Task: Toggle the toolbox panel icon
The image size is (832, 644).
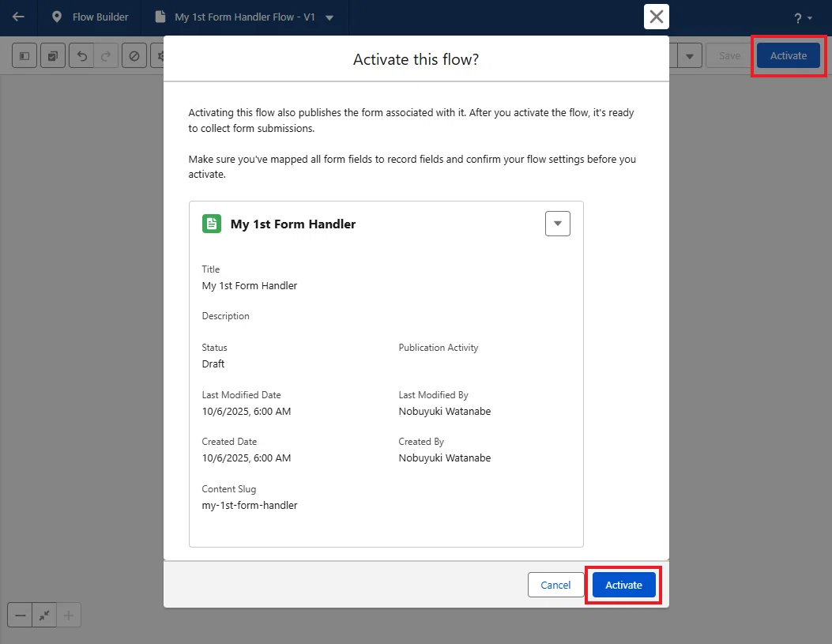Action: [x=24, y=55]
